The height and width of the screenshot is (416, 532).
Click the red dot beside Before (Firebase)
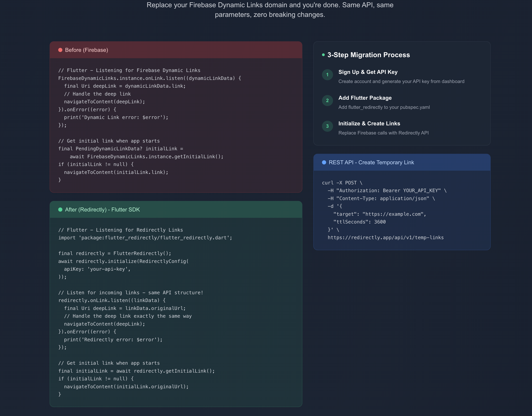tap(60, 50)
